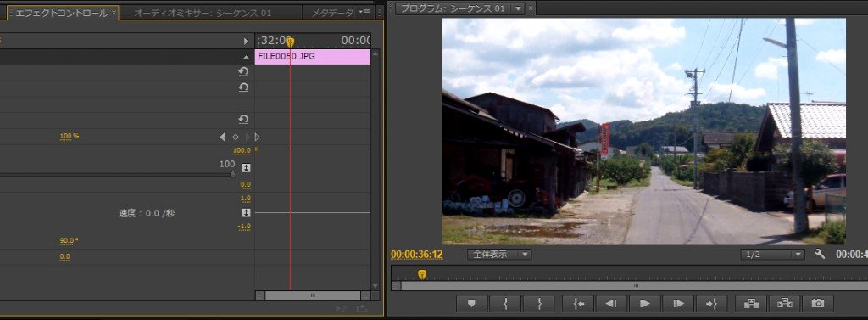Screen dimensions: 868x320
Task: Click the 速度 : 0.0 /秒 text
Action: point(147,213)
